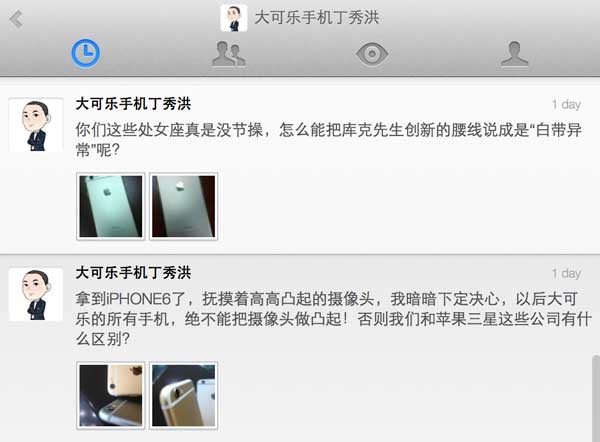Open the post text about iPHONE6 摄像头

coord(333,319)
